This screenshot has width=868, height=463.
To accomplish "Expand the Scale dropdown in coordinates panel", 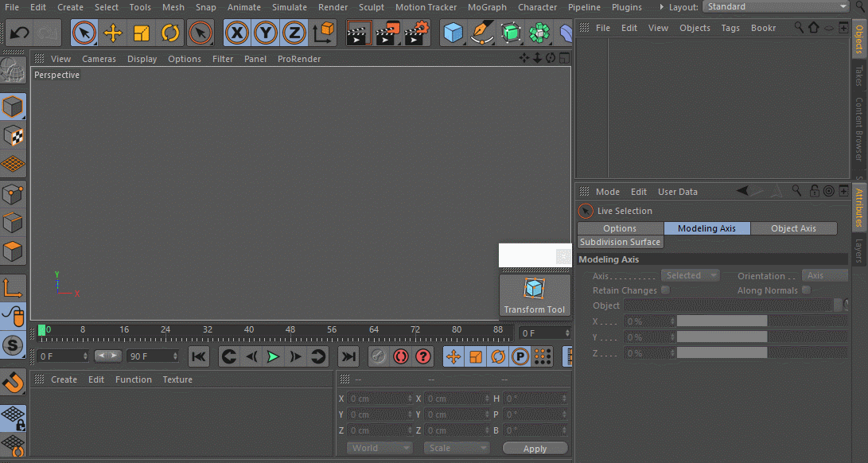I will [x=456, y=448].
